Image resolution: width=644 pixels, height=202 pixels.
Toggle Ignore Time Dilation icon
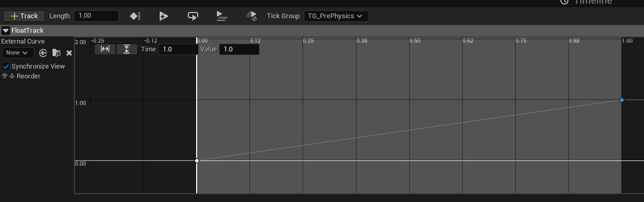coord(251,16)
